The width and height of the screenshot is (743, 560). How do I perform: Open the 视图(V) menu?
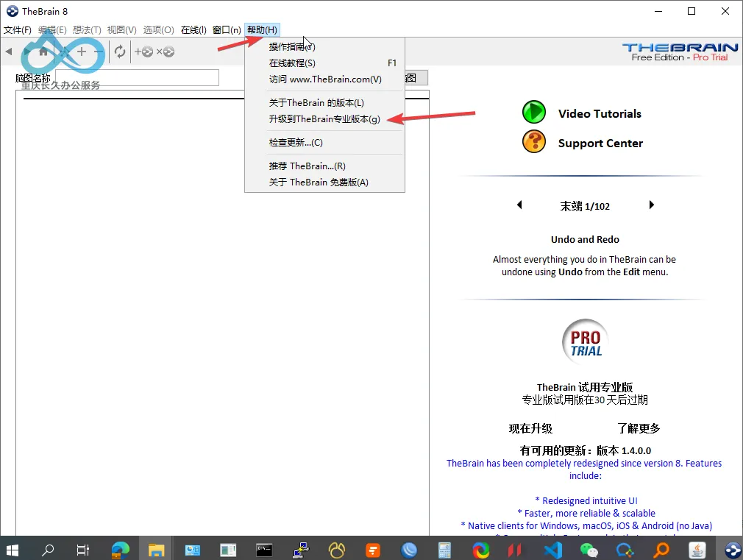coord(122,30)
